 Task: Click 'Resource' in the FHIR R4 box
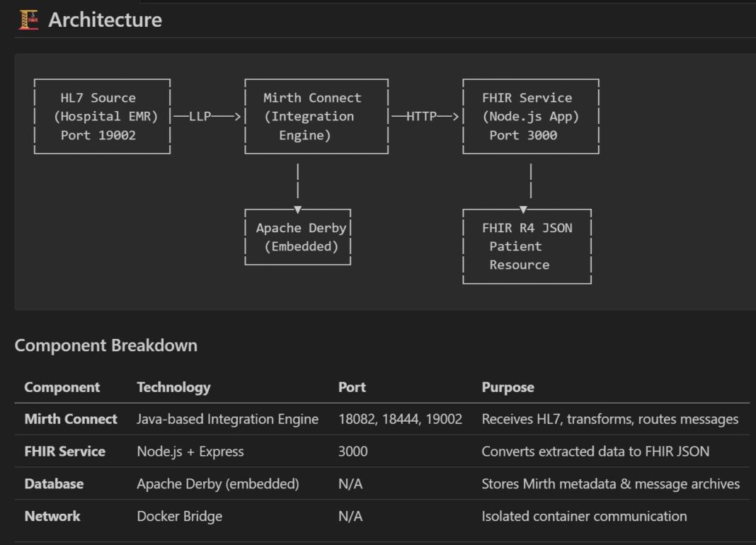520,265
